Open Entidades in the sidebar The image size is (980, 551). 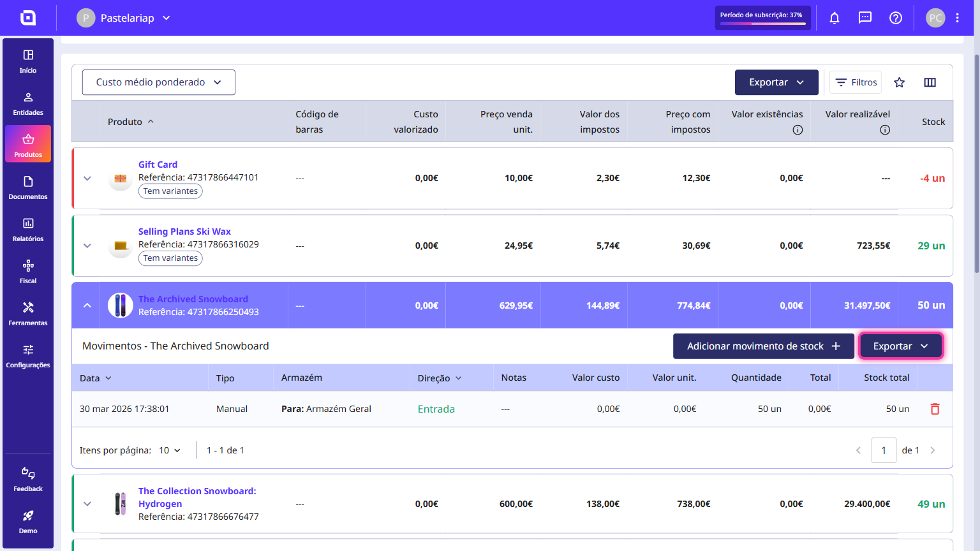(28, 104)
